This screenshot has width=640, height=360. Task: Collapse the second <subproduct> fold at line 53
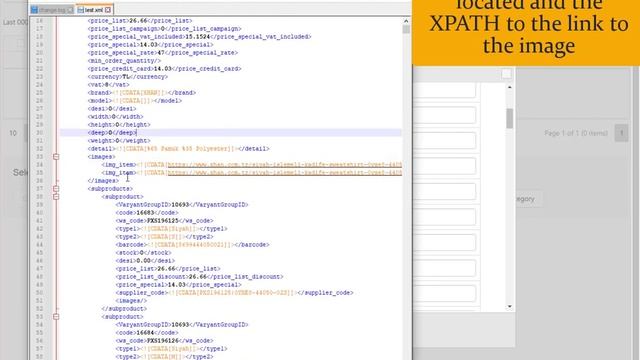56,317
